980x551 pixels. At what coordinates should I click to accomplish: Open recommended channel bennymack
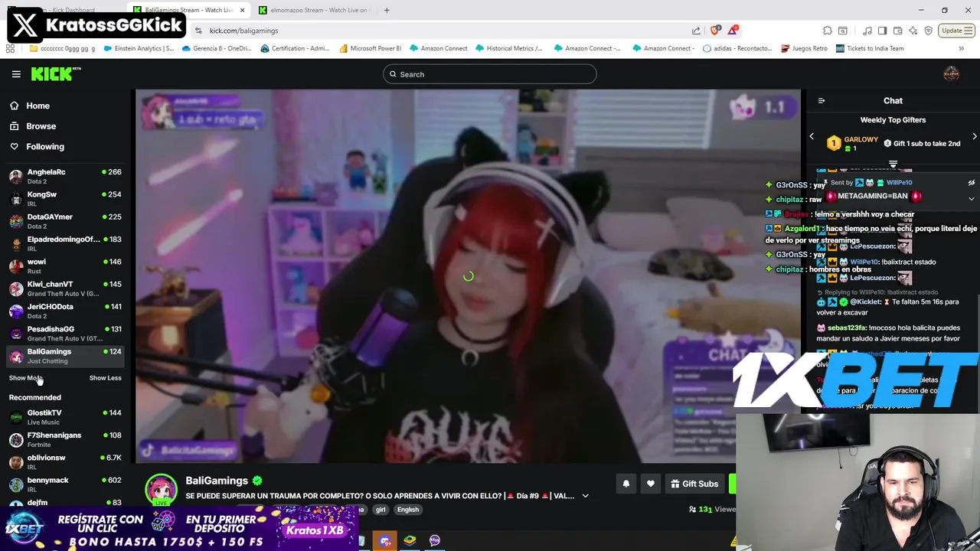pyautogui.click(x=65, y=484)
